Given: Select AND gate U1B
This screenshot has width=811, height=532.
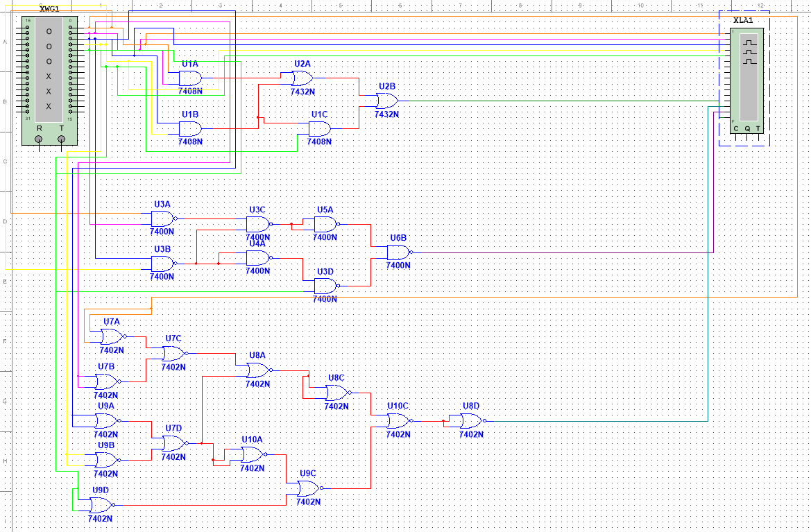Looking at the screenshot, I should (190, 129).
